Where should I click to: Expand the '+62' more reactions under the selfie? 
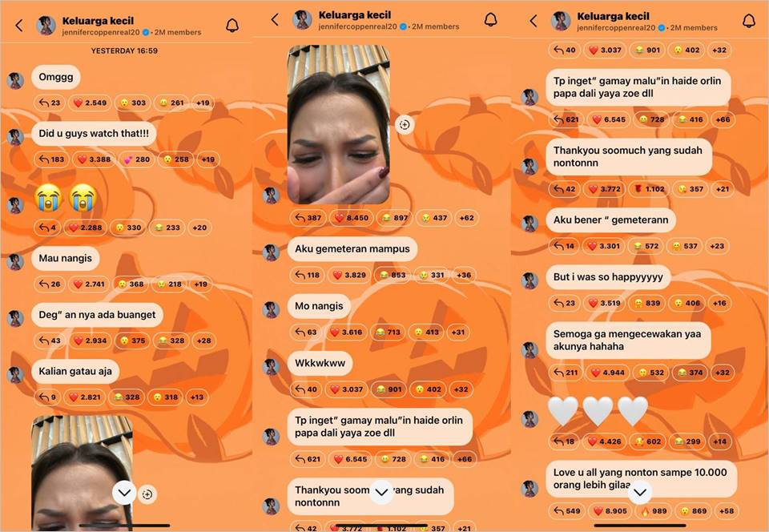tap(466, 218)
